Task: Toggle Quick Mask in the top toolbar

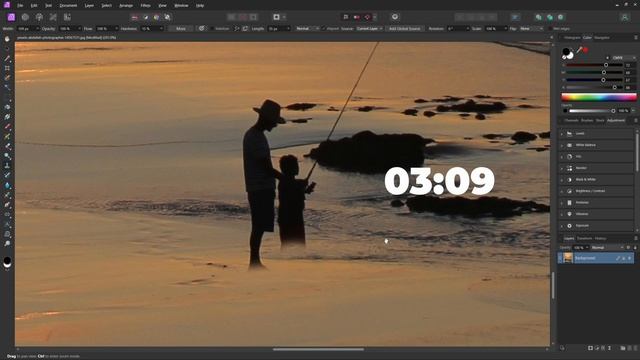Action: (x=276, y=17)
